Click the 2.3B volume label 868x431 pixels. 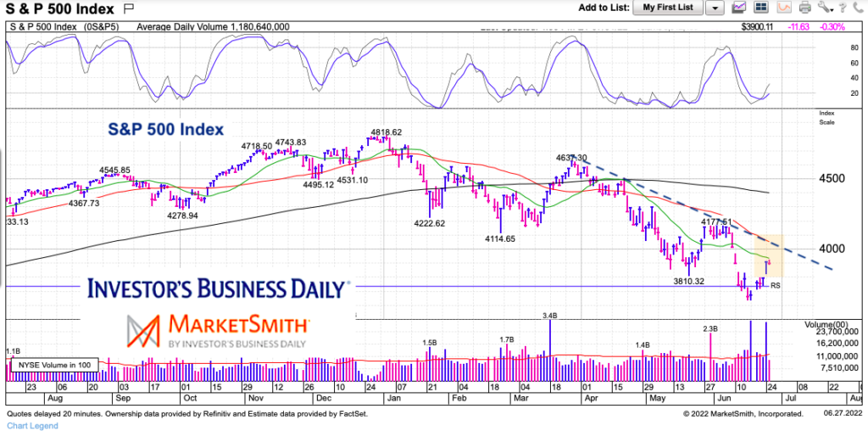pyautogui.click(x=710, y=328)
